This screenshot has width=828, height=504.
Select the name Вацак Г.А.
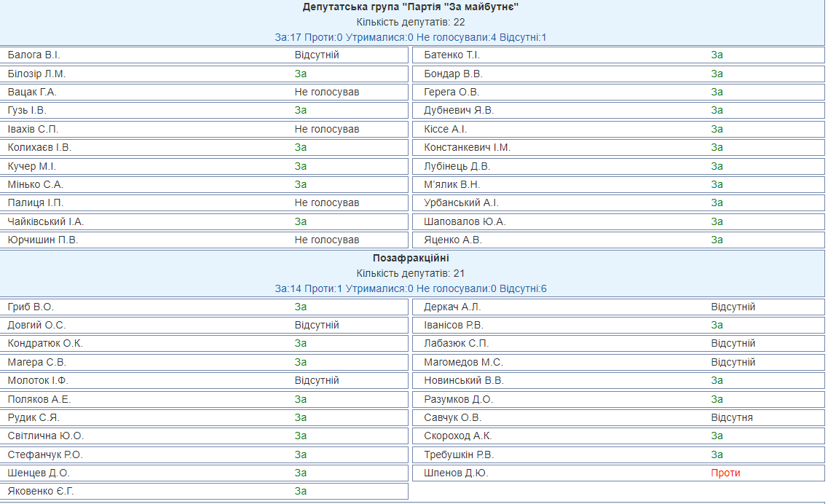pos(32,92)
